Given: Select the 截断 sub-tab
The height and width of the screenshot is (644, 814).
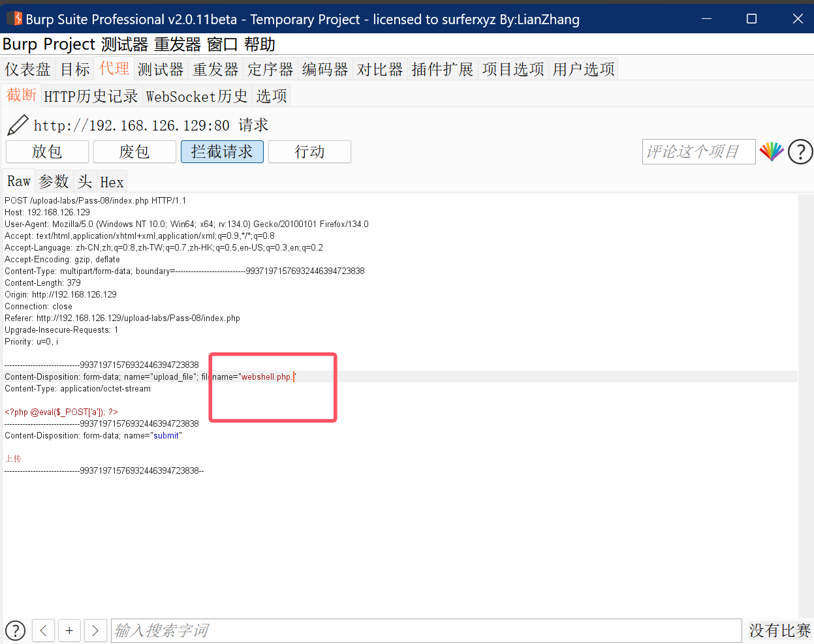Looking at the screenshot, I should tap(22, 95).
